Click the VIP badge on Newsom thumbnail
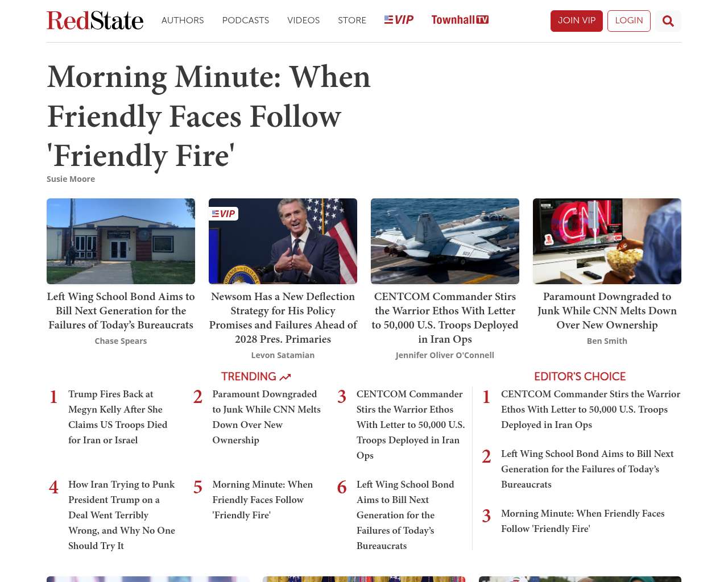728x582 pixels. point(224,214)
